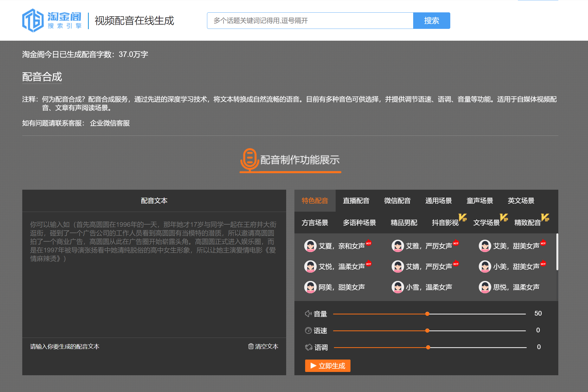
Task: Select voice avatar for 小美 甜美女声
Action: [x=485, y=266]
